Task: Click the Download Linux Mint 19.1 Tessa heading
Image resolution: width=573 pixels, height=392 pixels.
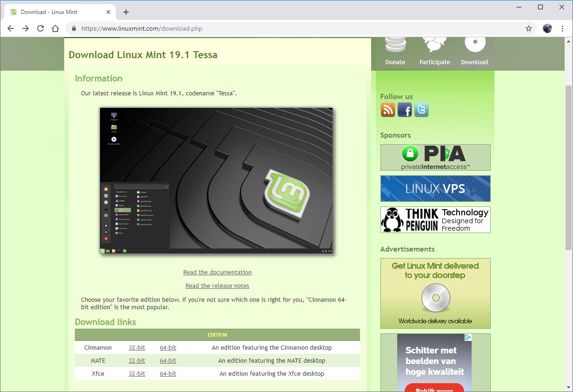Action: pos(143,55)
